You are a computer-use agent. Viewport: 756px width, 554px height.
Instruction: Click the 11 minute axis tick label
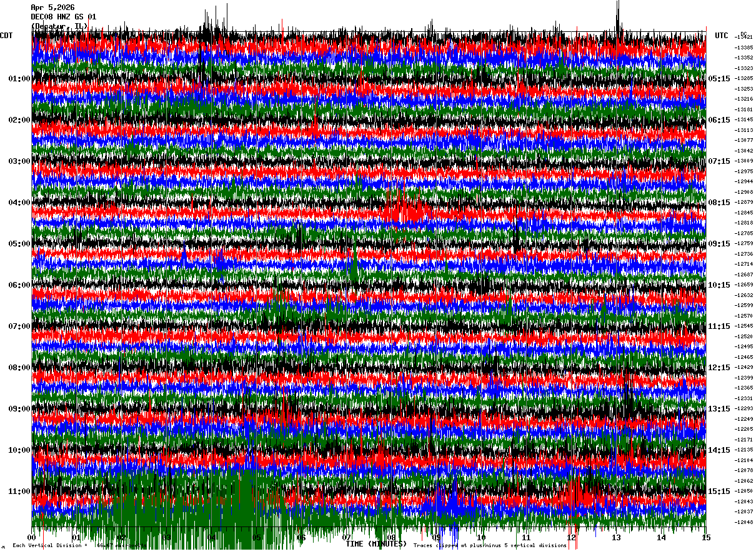(x=526, y=537)
